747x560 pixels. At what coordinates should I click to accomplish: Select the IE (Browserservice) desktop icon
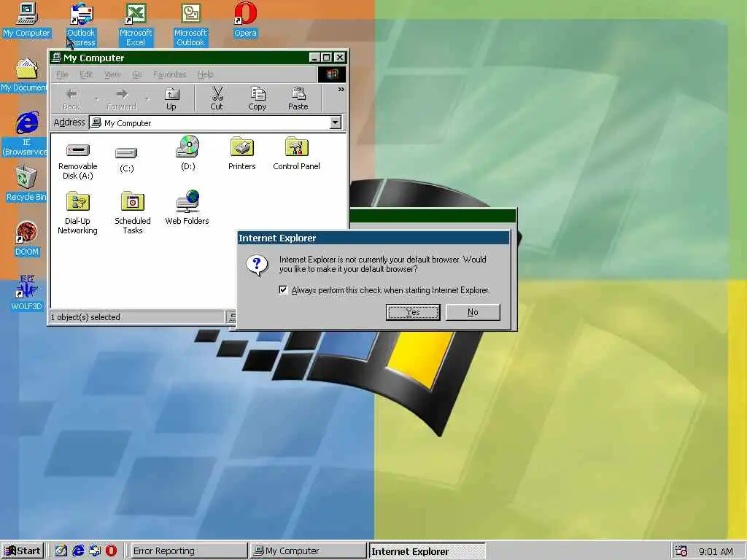[26, 133]
